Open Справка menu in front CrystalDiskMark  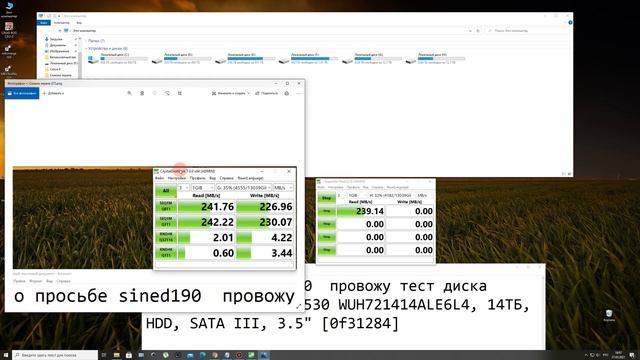click(227, 178)
